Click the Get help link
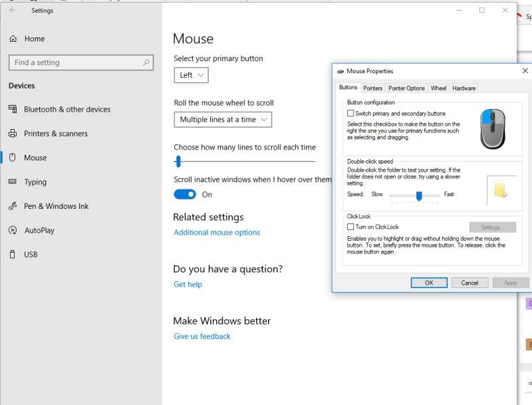The width and height of the screenshot is (532, 405). 188,284
